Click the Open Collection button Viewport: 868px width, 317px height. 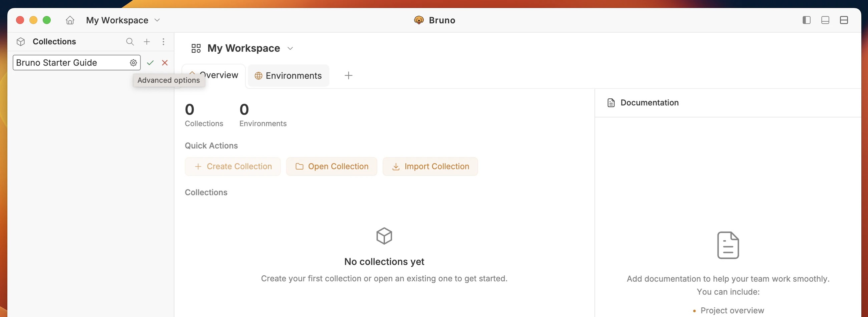[x=332, y=167]
